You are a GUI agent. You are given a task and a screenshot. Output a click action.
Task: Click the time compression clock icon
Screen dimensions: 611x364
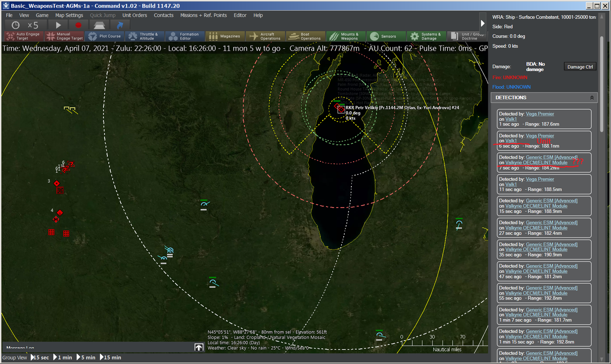point(16,25)
